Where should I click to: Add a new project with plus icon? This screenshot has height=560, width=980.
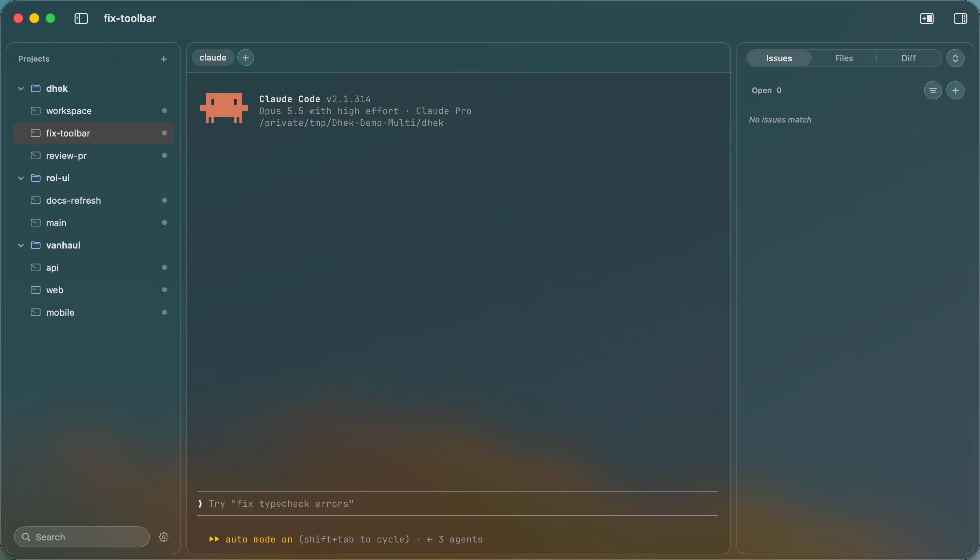click(x=164, y=59)
